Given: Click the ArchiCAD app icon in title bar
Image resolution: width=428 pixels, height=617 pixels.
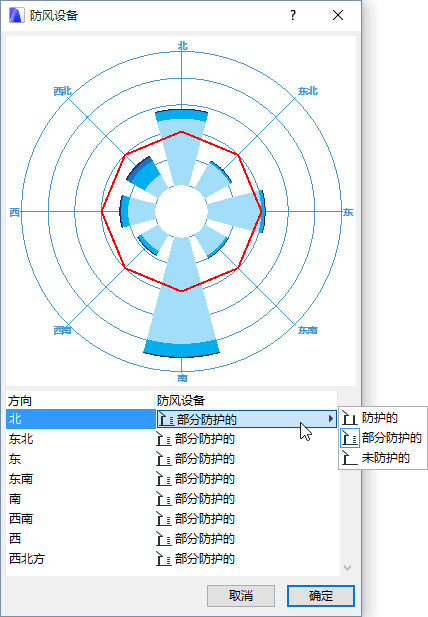Looking at the screenshot, I should pyautogui.click(x=17, y=15).
